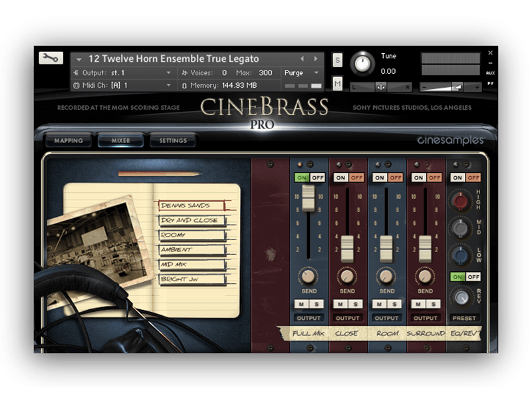Viewport: 532px width, 399px height.
Task: Open the Purge dropdown menu
Action: (301, 72)
